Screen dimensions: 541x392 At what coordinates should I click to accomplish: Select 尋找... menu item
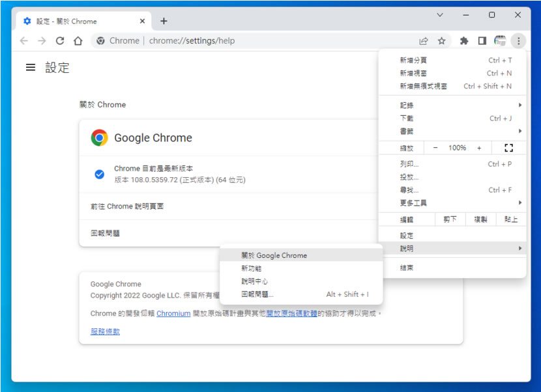(x=452, y=190)
